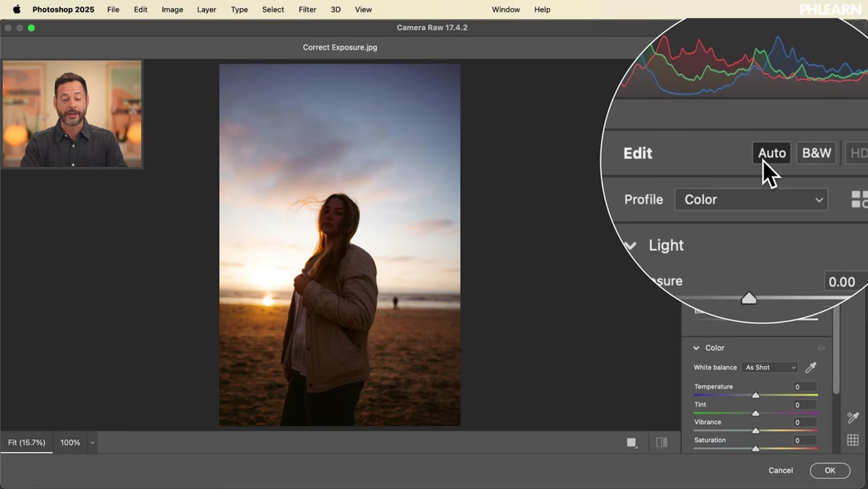Click the OK button
The image size is (868, 489).
830,471
